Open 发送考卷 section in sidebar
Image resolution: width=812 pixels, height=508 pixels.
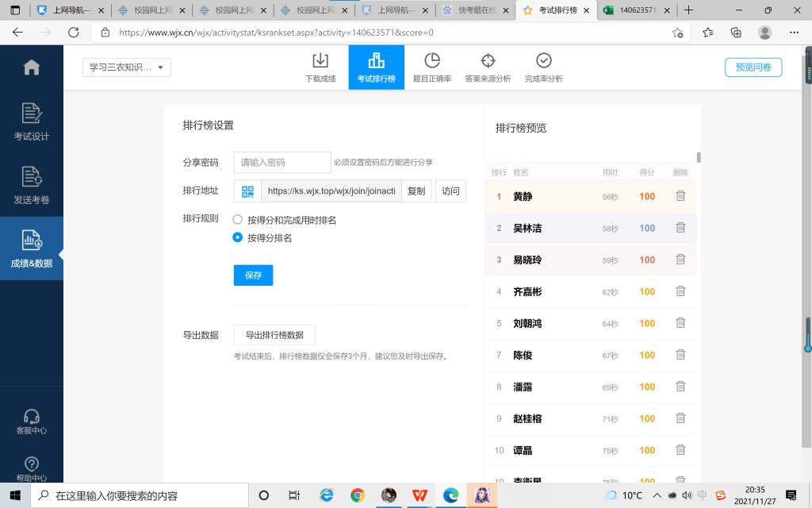[32, 185]
